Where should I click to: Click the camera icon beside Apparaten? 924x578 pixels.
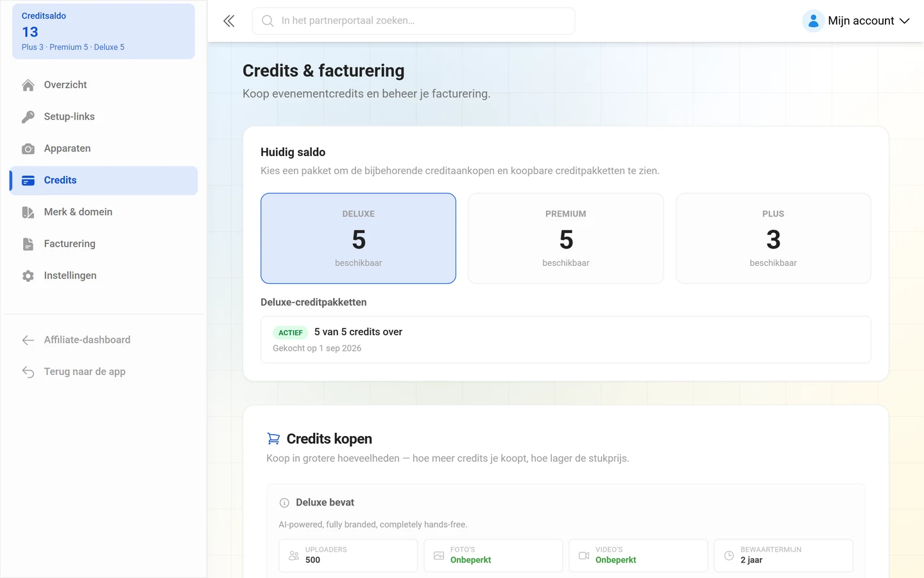pyautogui.click(x=28, y=149)
